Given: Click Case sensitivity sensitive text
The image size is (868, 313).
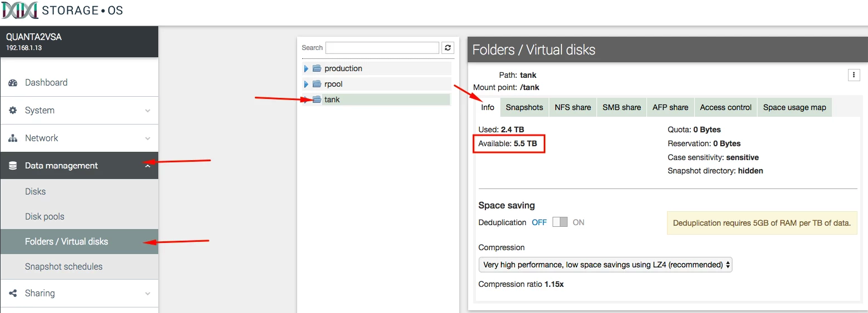Looking at the screenshot, I should click(713, 157).
